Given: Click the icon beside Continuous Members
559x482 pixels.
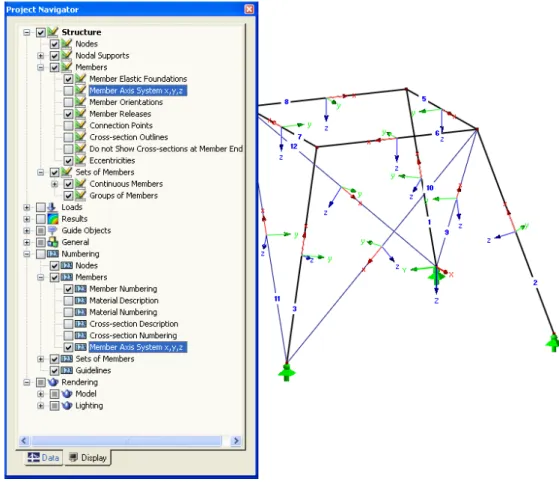Looking at the screenshot, I should [x=81, y=184].
